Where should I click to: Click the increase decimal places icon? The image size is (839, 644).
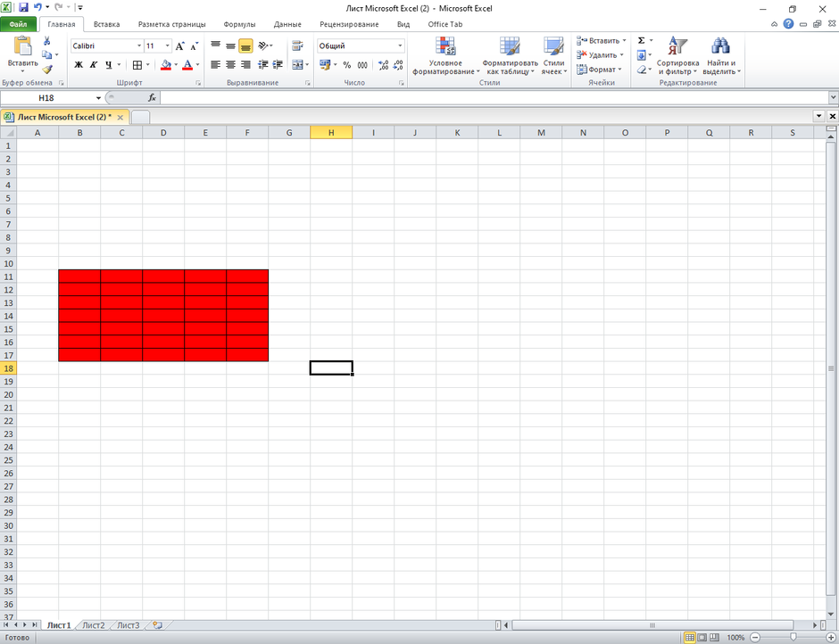pos(383,65)
